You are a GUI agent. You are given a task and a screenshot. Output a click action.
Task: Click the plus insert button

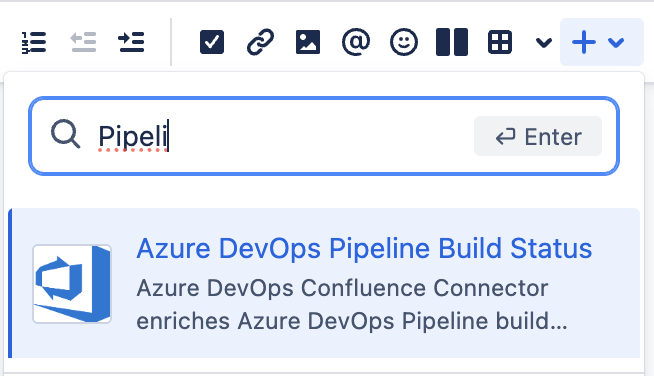pyautogui.click(x=584, y=42)
